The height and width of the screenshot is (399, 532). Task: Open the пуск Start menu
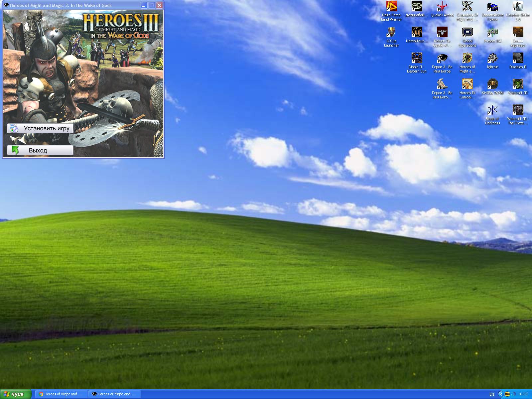(16, 394)
